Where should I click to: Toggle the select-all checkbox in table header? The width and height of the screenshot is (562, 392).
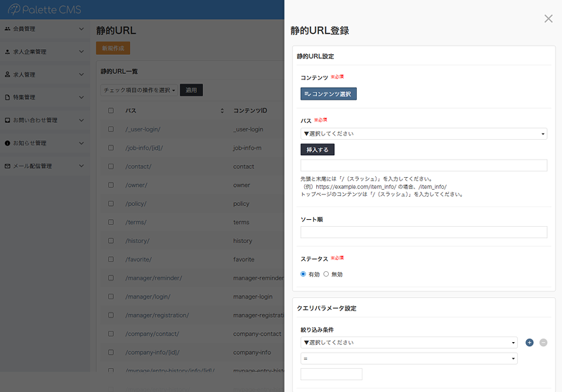(x=110, y=111)
